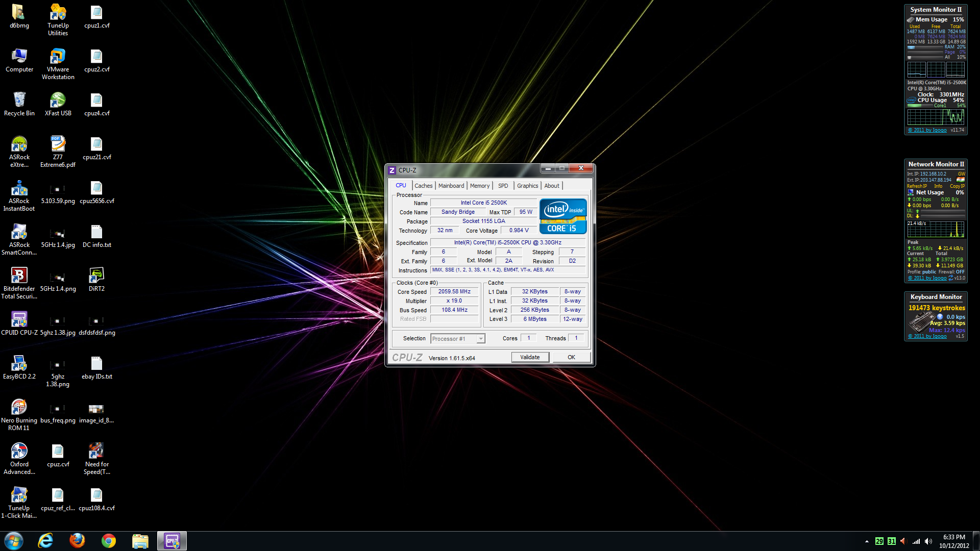Screen dimensions: 980x551
Task: Launch ASRock InstantBoot shortcut
Action: click(19, 195)
